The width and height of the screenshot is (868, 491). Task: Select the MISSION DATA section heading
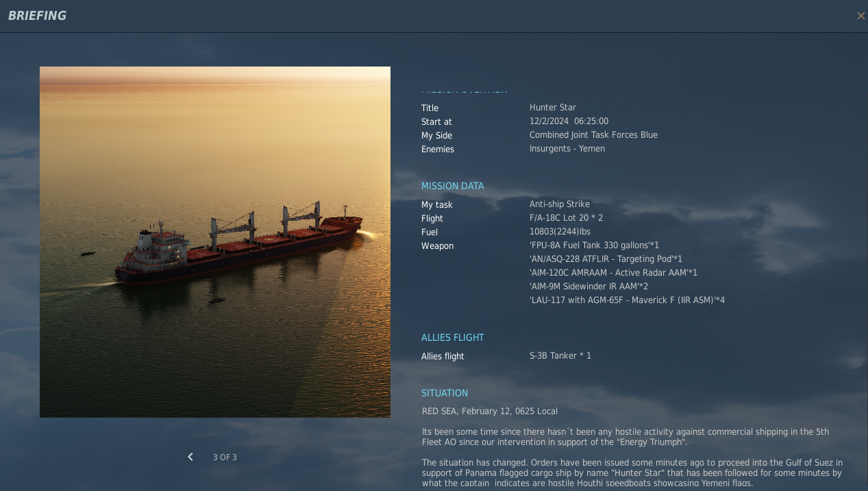pos(452,186)
